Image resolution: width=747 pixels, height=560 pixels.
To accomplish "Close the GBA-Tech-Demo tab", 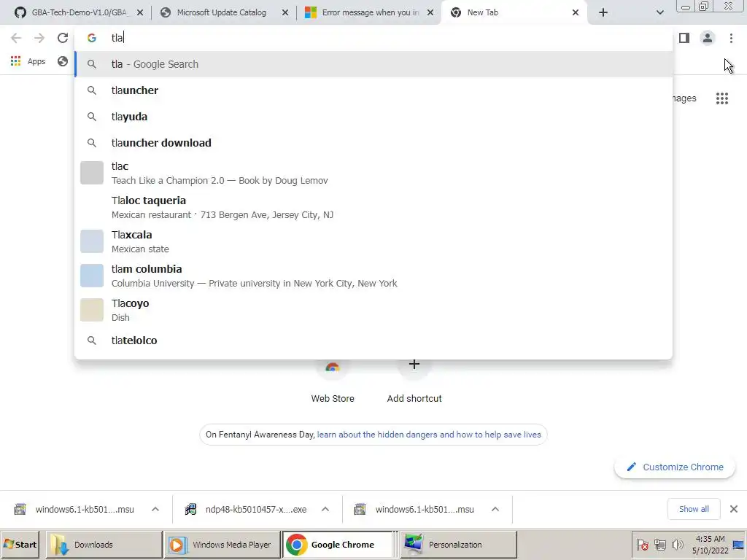I will [x=140, y=13].
